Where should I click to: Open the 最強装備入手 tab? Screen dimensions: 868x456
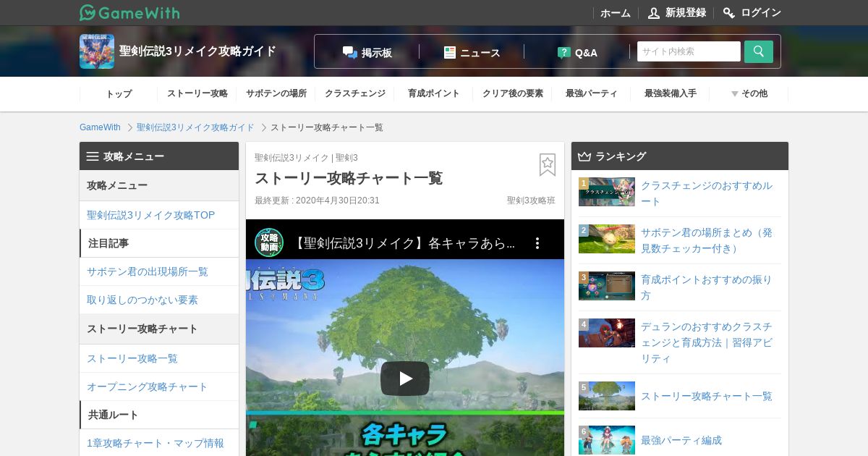coord(671,93)
